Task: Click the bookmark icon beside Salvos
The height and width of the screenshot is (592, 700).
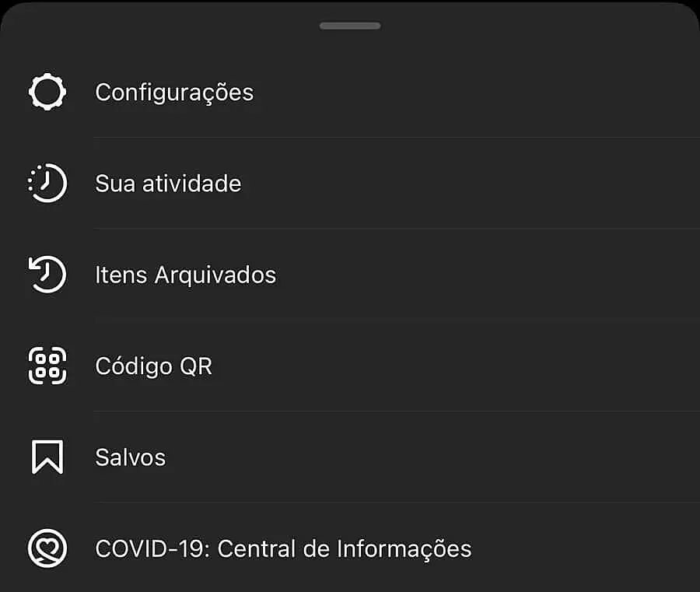Action: (x=47, y=457)
